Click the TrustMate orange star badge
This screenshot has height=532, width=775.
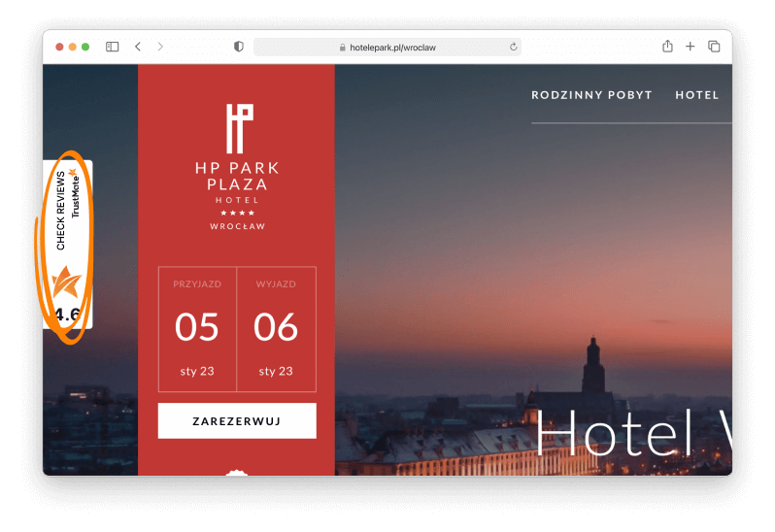click(x=66, y=283)
